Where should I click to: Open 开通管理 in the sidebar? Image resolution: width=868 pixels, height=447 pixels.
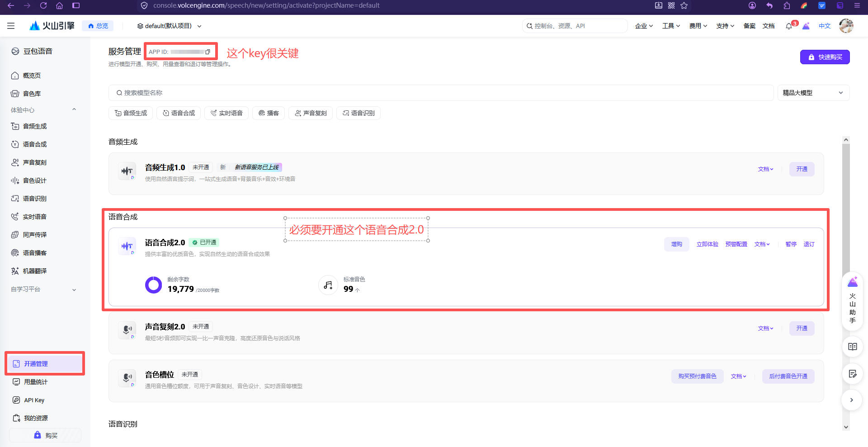click(45, 364)
